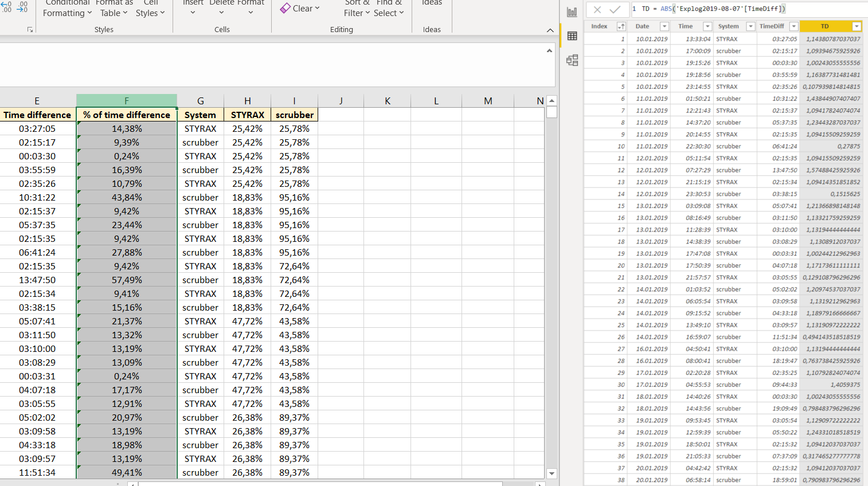Select column H header in Excel
The width and height of the screenshot is (868, 486).
click(248, 101)
